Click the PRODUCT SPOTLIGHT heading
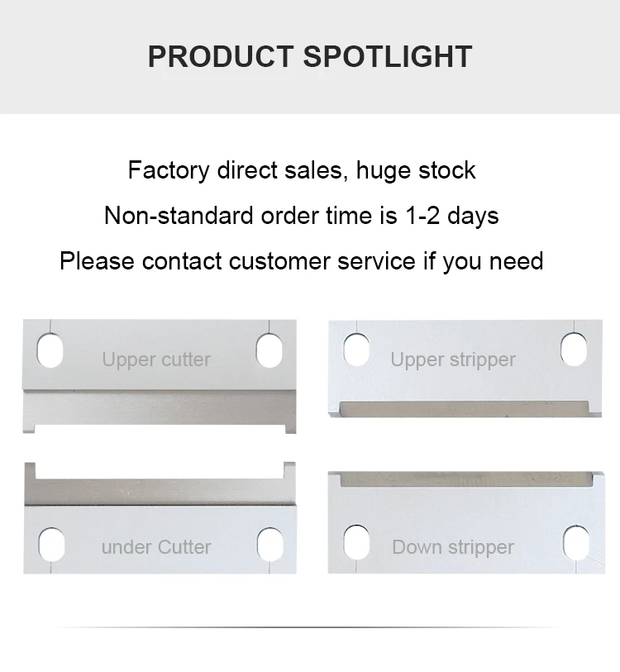 [310, 56]
